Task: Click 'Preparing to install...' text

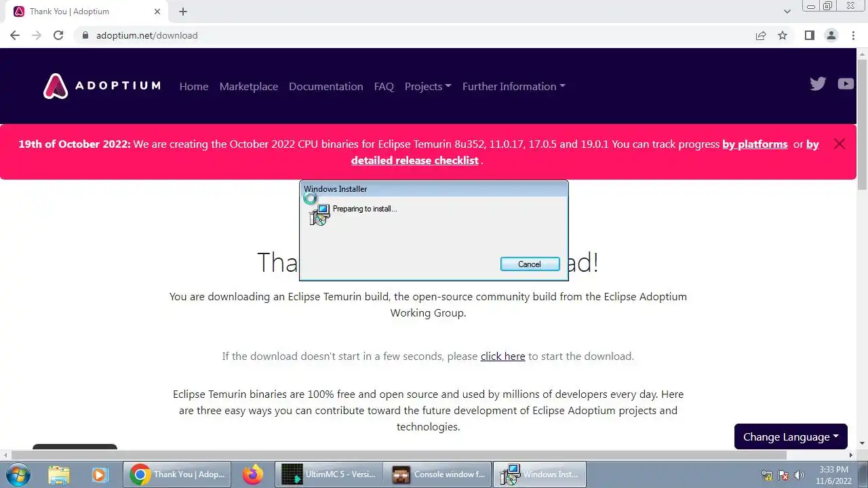Action: point(365,209)
